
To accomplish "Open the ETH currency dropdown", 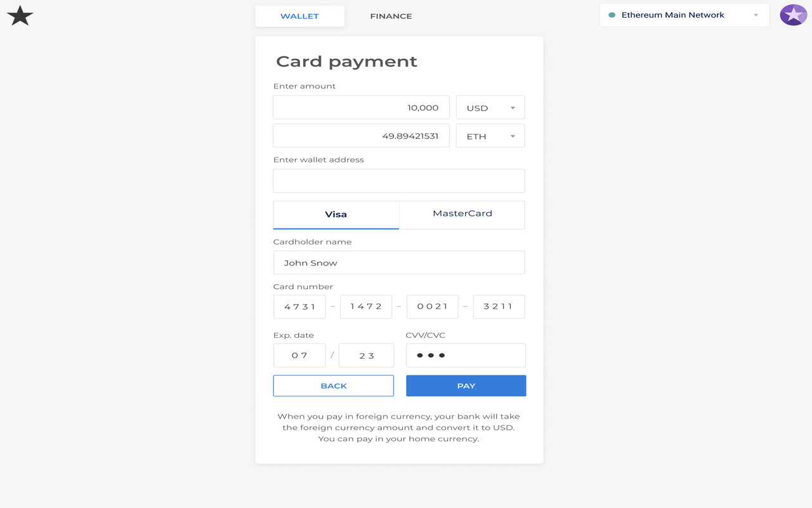I will coord(490,135).
